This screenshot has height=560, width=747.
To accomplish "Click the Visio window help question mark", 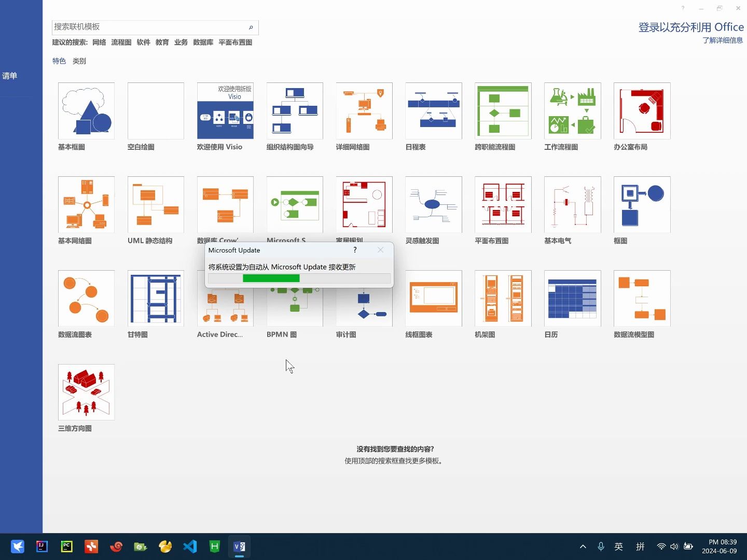I will tap(683, 8).
